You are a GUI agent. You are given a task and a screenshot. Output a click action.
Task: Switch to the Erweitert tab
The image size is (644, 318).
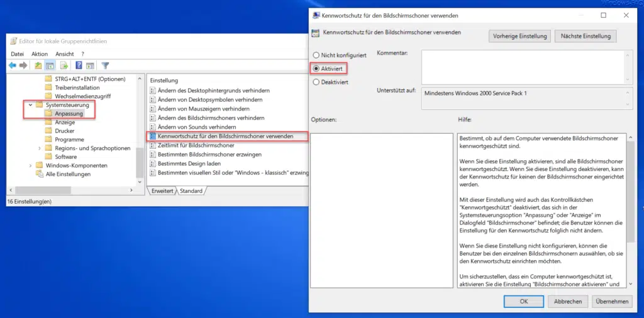(x=161, y=190)
